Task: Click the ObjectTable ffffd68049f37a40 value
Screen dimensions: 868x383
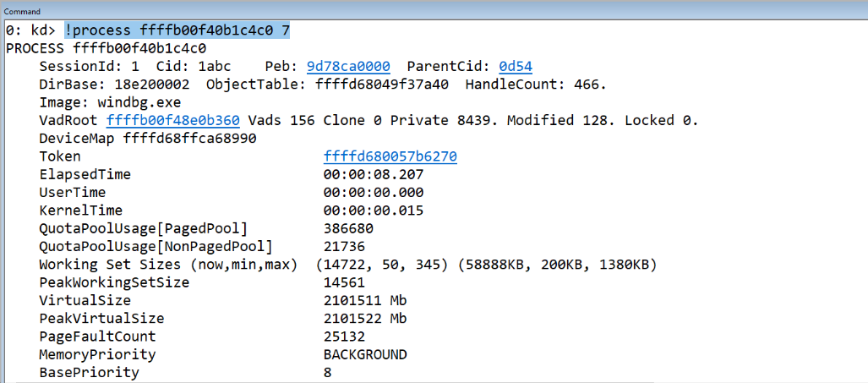Action: [382, 85]
